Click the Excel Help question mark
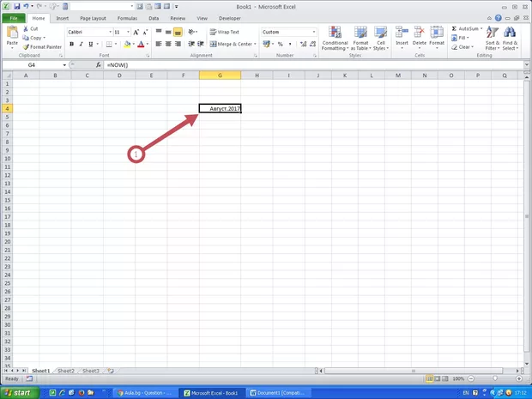The image size is (532, 399). coord(498,18)
